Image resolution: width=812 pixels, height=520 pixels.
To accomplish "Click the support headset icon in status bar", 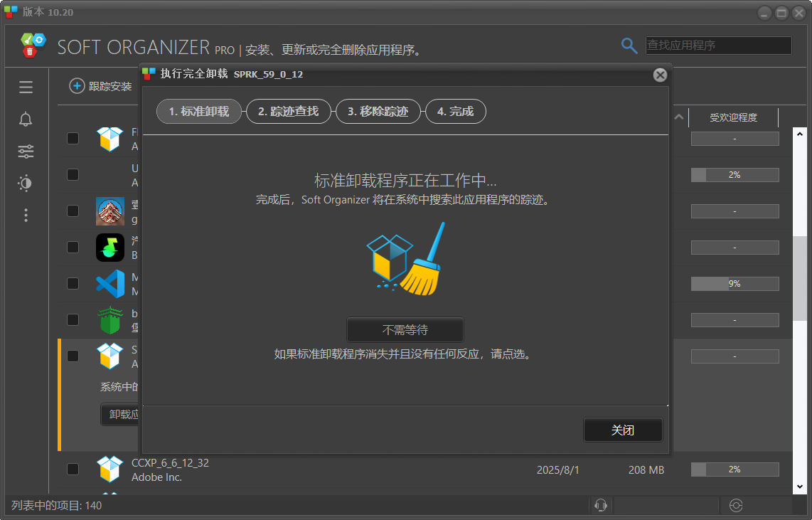I will pyautogui.click(x=601, y=505).
